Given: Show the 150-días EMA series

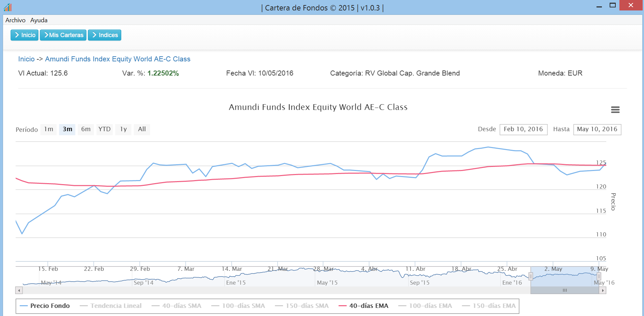Looking at the screenshot, I should (x=489, y=306).
